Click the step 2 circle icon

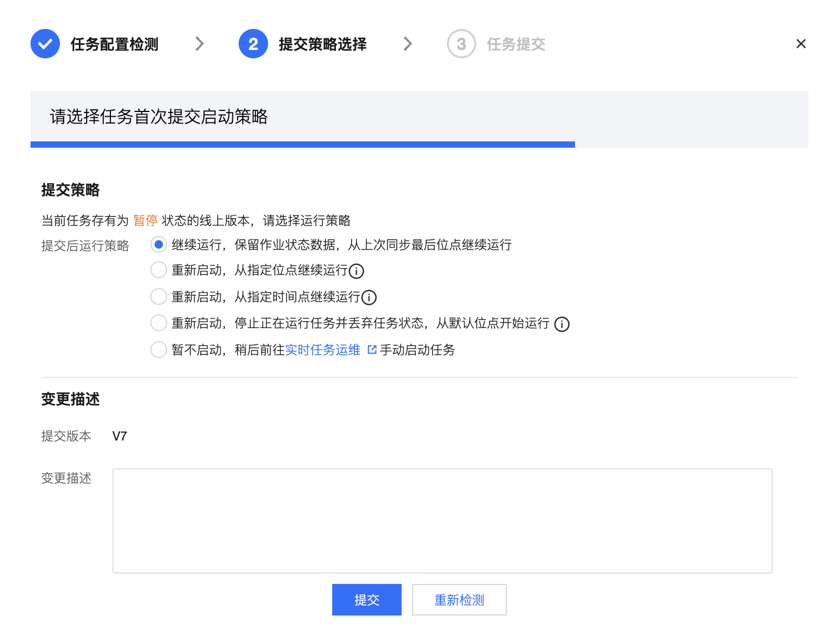[x=253, y=44]
